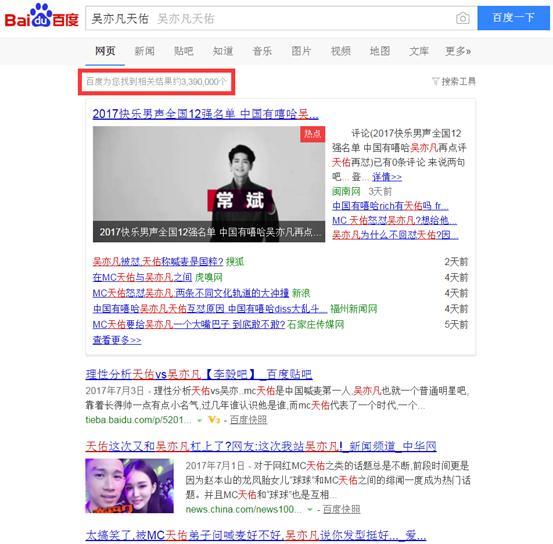The image size is (553, 544).
Task: Click the 常斌 video thumbnail
Action: [x=209, y=184]
